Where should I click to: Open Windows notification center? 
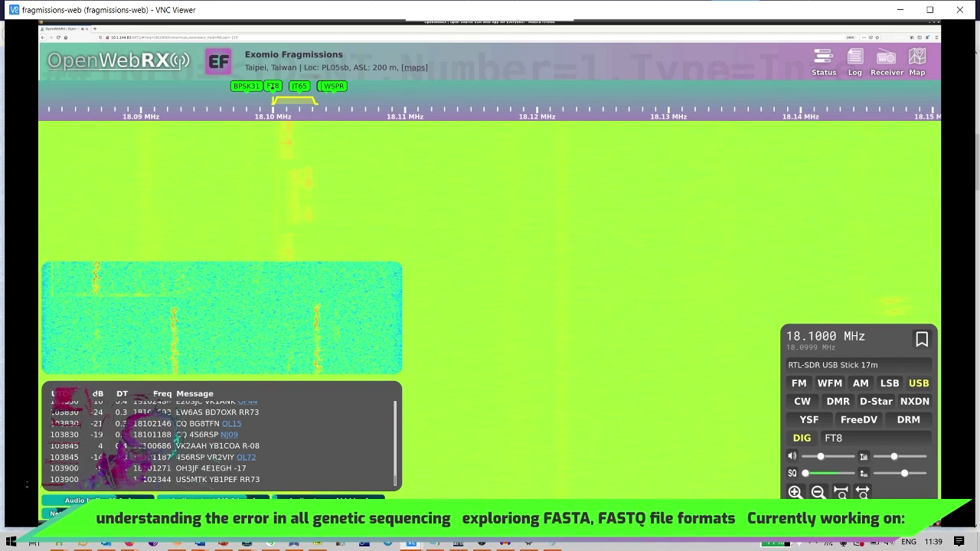959,542
